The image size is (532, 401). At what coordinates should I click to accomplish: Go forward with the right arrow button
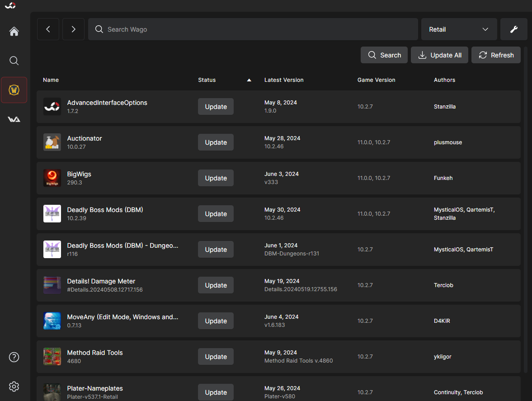pyautogui.click(x=73, y=29)
